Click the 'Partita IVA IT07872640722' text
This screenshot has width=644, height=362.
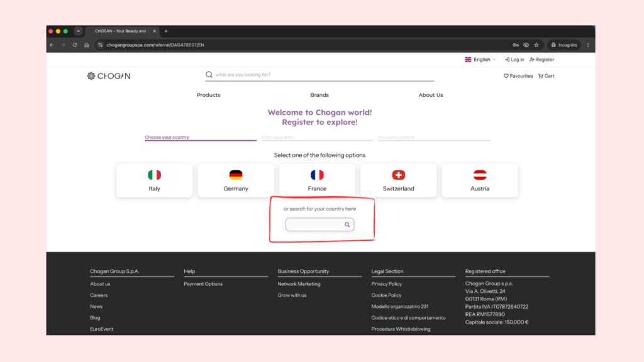pyautogui.click(x=497, y=307)
